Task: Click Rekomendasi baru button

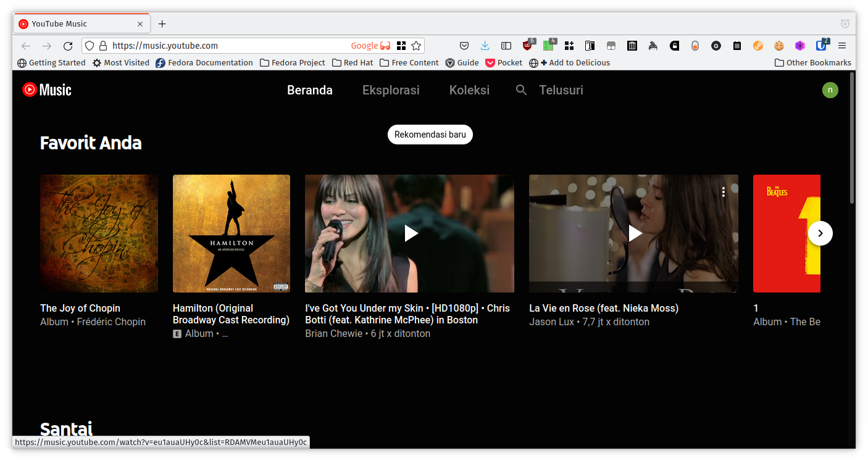Action: tap(430, 135)
